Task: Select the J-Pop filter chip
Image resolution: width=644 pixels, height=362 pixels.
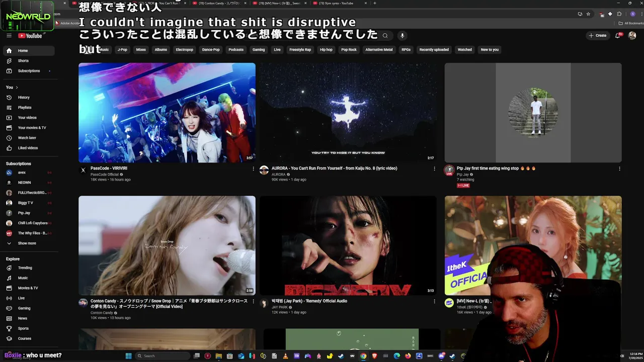Action: pos(122,50)
